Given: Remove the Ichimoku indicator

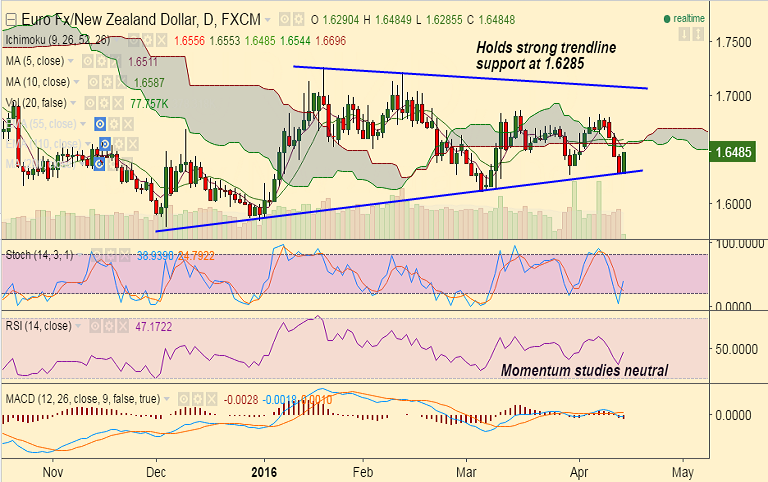Looking at the screenshot, I should click(162, 40).
